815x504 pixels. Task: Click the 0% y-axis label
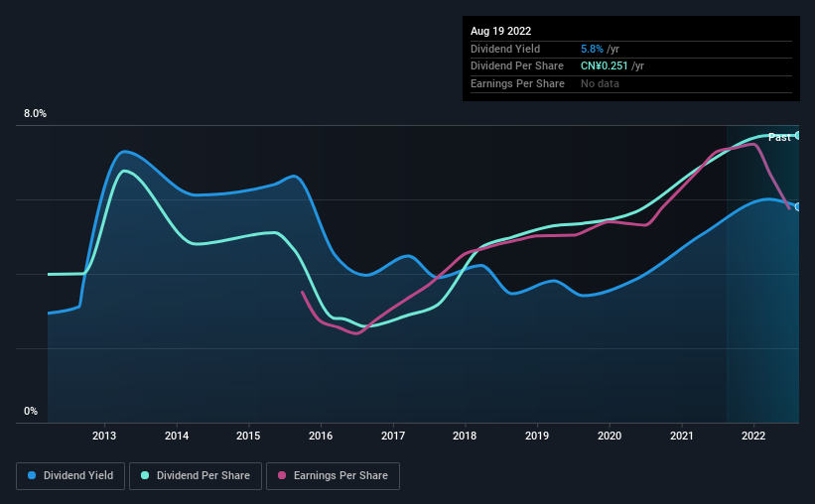coord(31,411)
